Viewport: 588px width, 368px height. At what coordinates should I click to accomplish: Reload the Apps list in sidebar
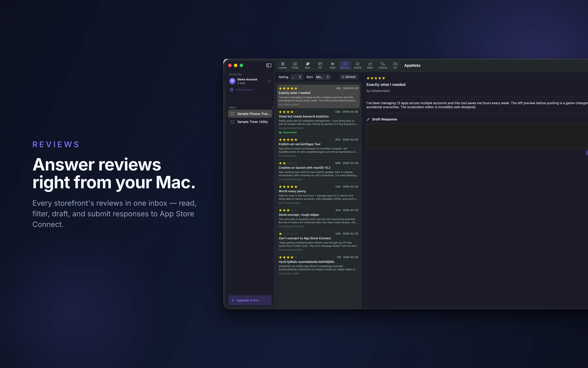pyautogui.click(x=272, y=107)
